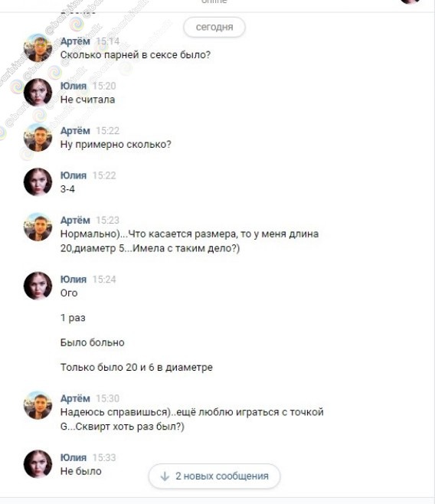
Task: Open Артём's avatar at 15:23 message
Action: [38, 227]
